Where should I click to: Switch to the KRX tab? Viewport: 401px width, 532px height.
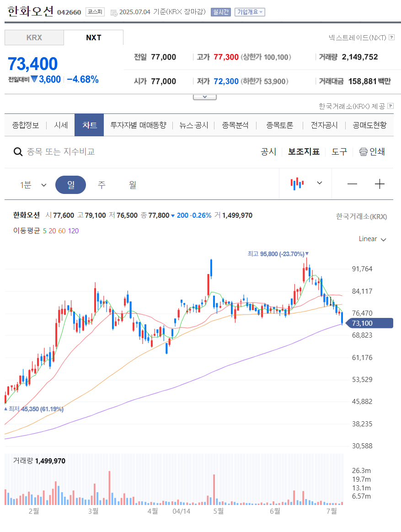[x=34, y=38]
